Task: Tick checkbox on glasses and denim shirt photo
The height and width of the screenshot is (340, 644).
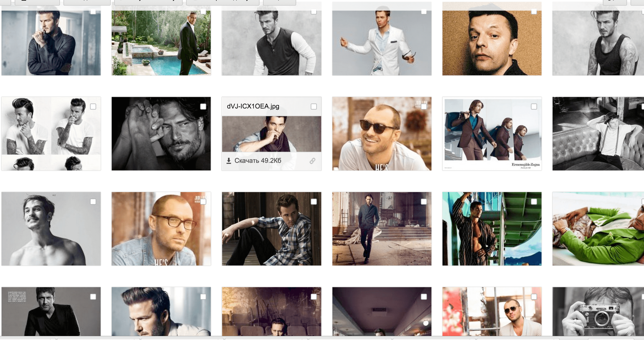Action: 203,202
